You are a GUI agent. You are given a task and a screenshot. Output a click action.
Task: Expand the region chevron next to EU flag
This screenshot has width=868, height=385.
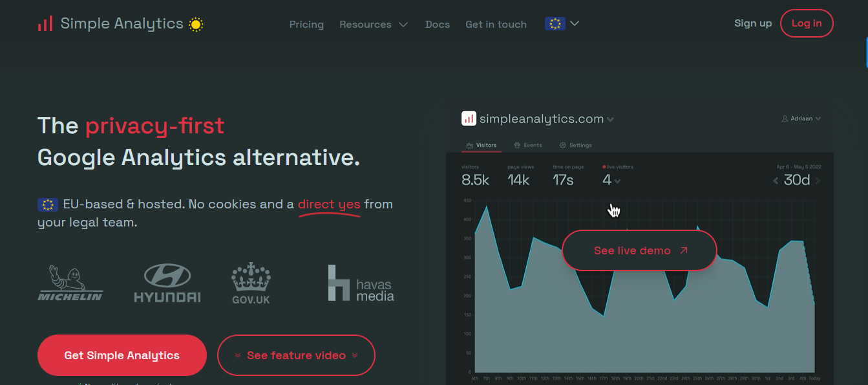575,24
